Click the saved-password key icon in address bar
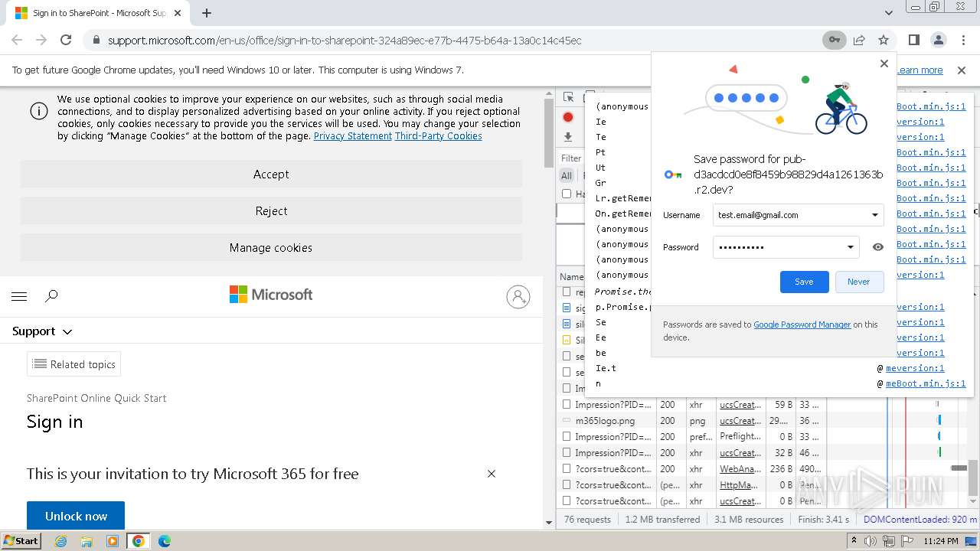980x551 pixels. (834, 40)
